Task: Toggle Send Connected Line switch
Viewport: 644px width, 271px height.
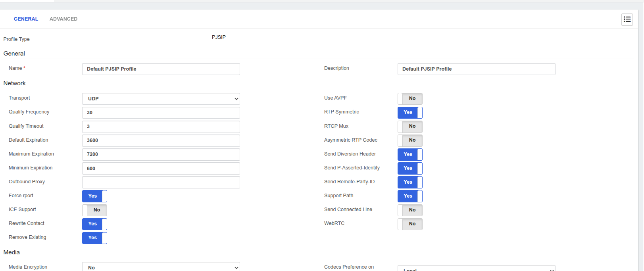Action: point(410,210)
